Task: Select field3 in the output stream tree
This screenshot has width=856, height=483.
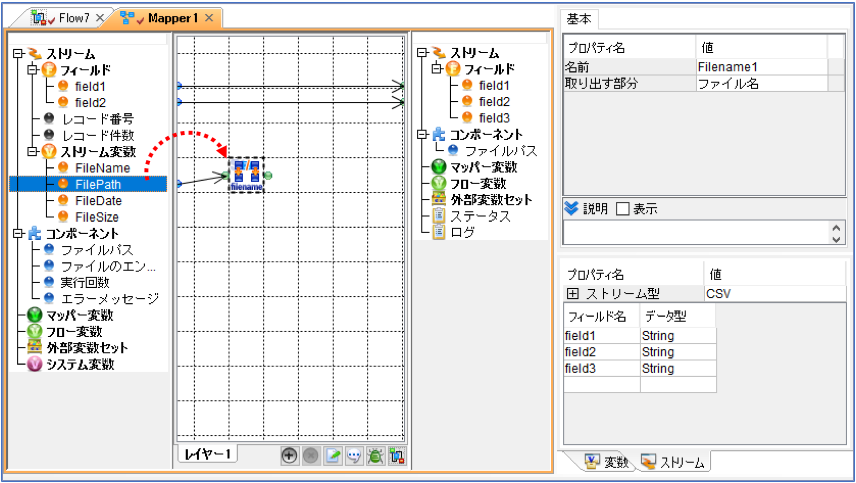Action: [x=494, y=118]
